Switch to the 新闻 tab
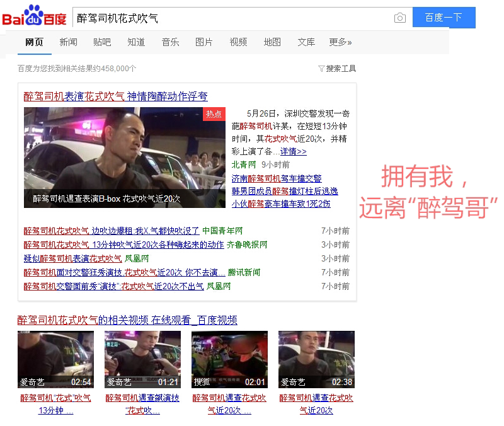 [68, 42]
